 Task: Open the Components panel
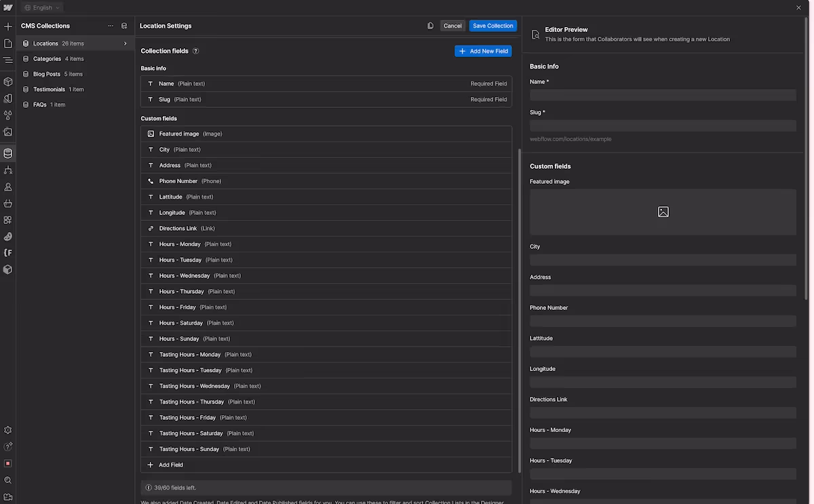8,81
